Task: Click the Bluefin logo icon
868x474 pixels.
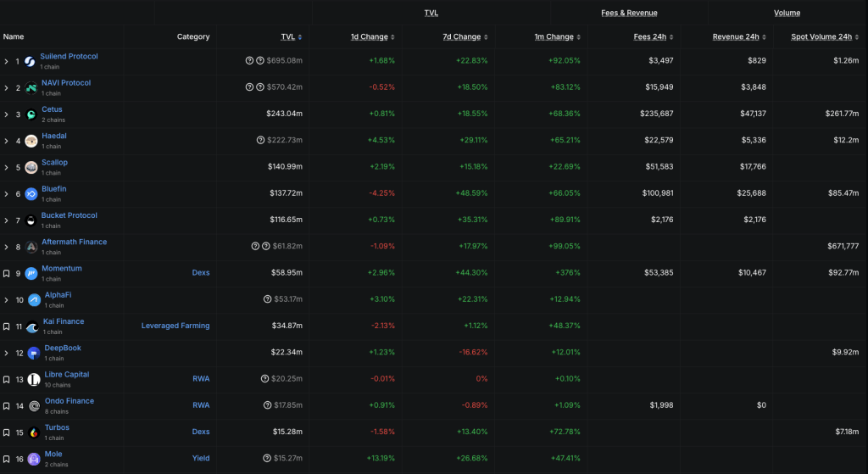Action: click(31, 194)
